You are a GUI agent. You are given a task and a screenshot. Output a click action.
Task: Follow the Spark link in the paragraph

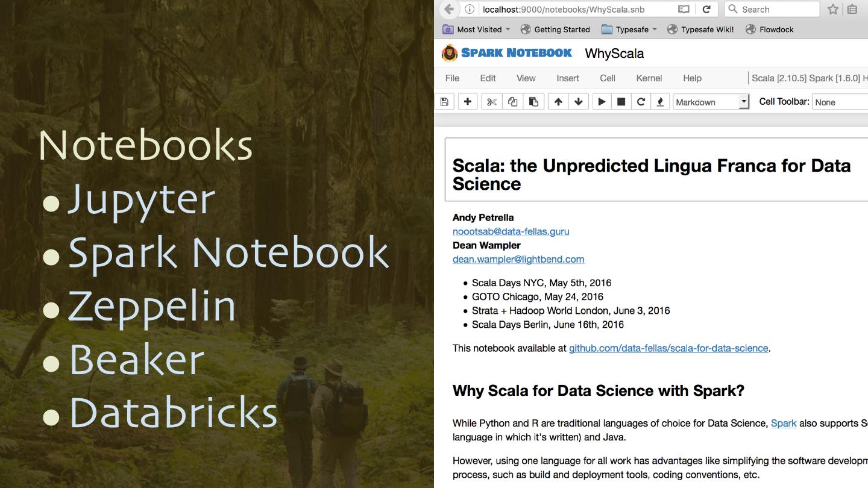784,423
